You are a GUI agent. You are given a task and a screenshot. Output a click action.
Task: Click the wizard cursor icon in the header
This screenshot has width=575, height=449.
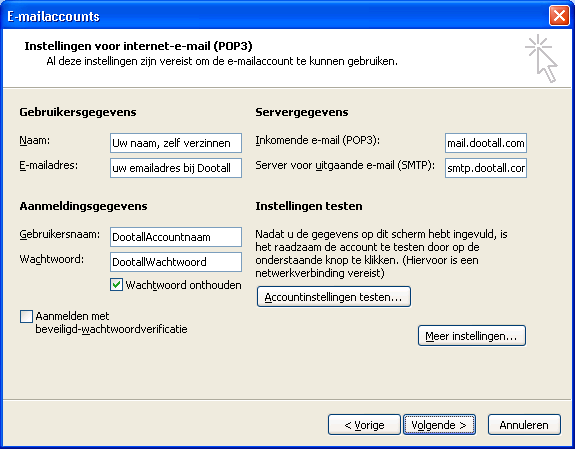542,58
